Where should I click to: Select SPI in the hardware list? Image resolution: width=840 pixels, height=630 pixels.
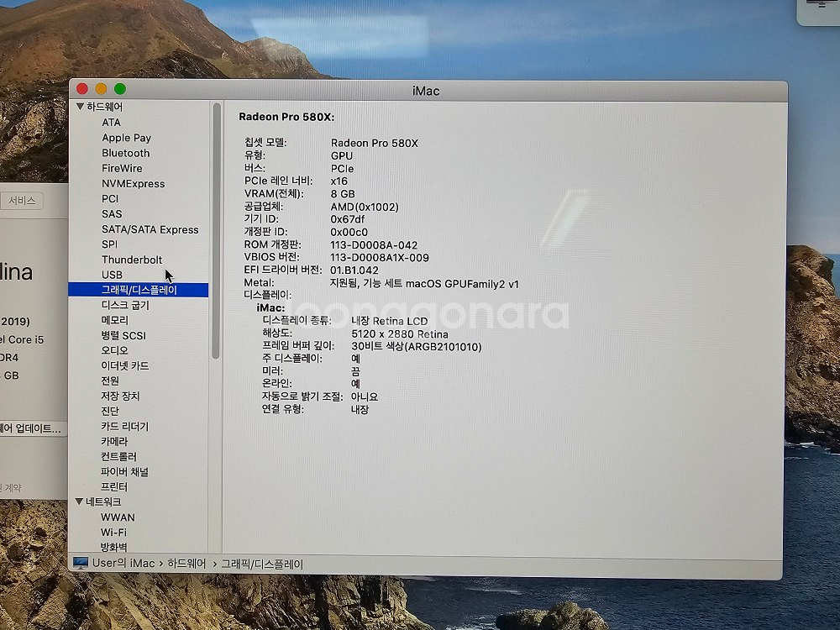point(109,244)
